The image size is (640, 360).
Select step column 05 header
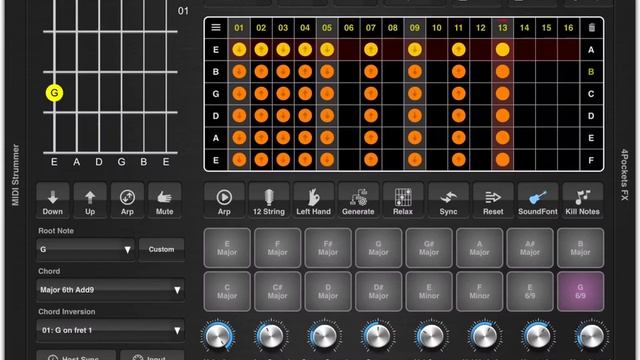coord(327,28)
